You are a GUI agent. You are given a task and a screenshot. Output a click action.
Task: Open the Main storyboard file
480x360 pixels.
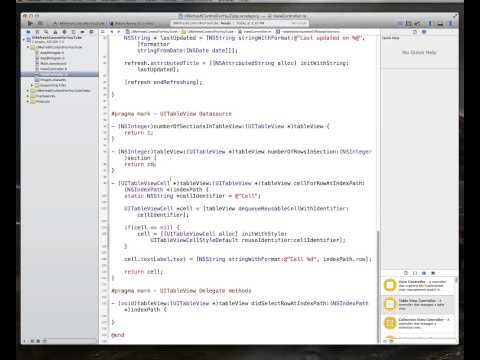point(51,63)
